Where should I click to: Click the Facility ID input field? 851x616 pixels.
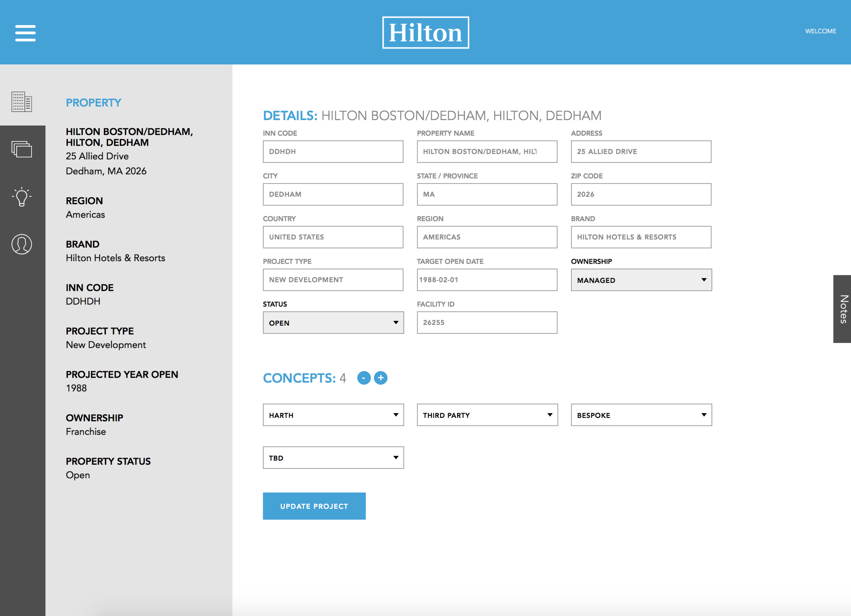[x=487, y=323]
